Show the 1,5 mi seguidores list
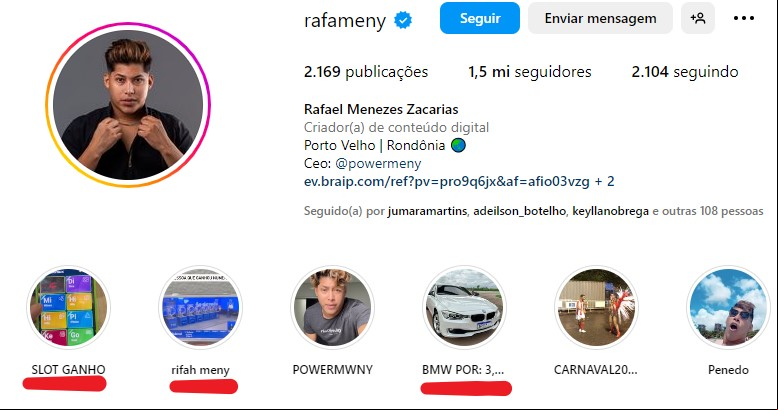This screenshot has height=410, width=778. click(530, 72)
